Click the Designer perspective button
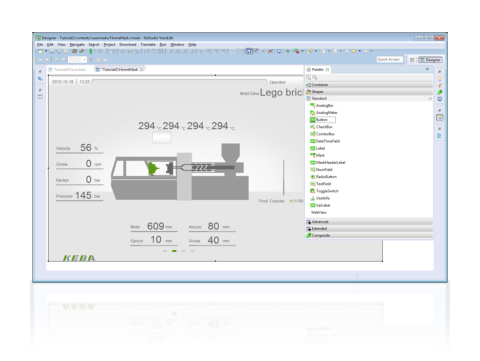The width and height of the screenshot is (480, 361). point(430,60)
